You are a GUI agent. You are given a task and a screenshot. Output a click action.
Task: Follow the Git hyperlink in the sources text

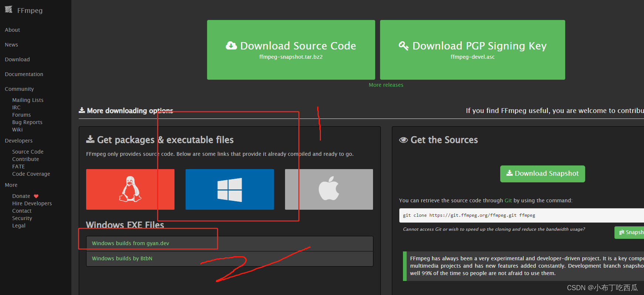click(x=508, y=200)
